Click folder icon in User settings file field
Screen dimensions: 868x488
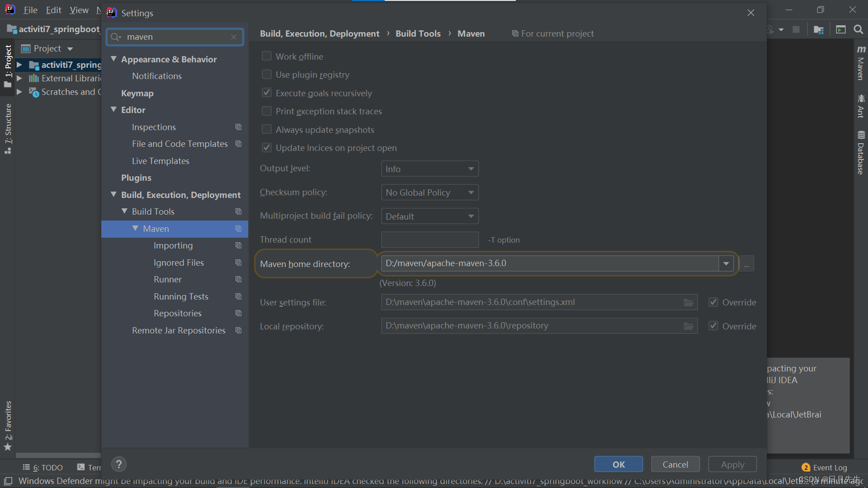tap(688, 302)
